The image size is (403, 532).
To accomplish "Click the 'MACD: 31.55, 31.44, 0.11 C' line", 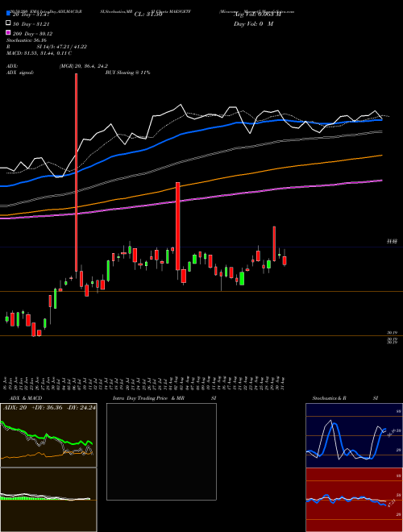I will (x=39, y=53).
